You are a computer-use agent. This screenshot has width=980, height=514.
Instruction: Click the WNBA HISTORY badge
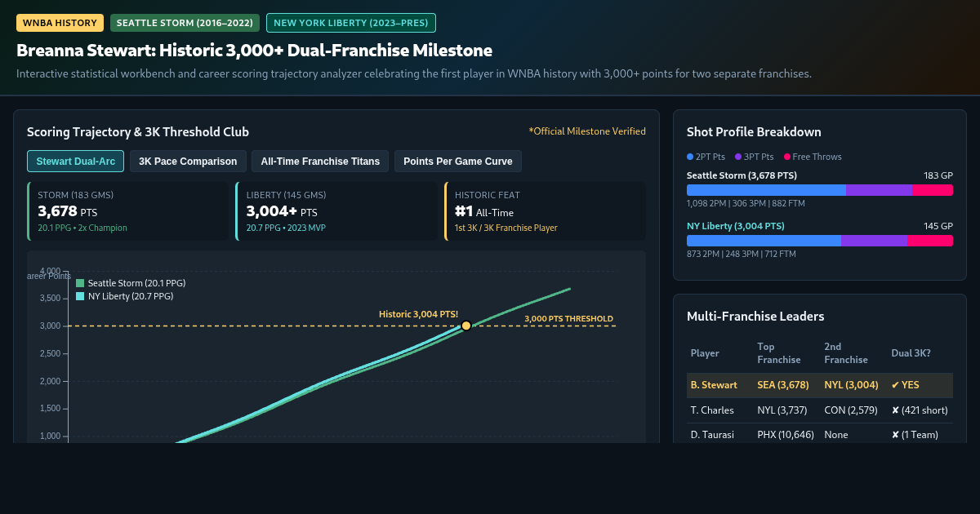60,23
